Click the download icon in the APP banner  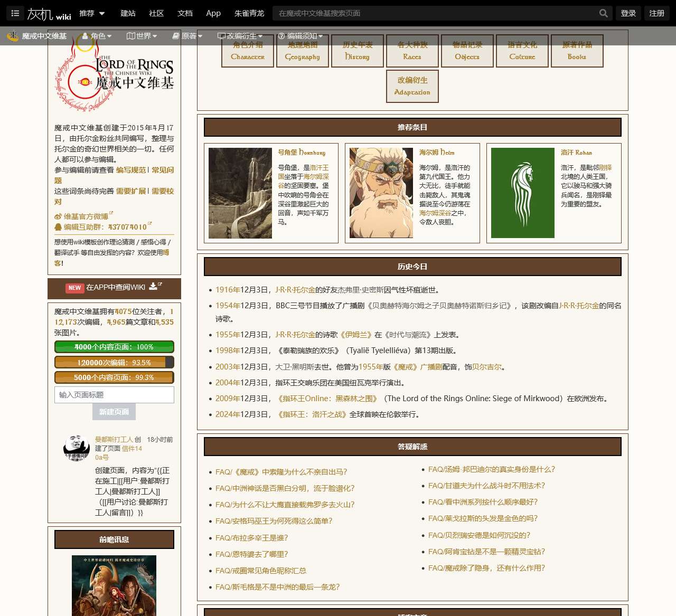point(153,286)
